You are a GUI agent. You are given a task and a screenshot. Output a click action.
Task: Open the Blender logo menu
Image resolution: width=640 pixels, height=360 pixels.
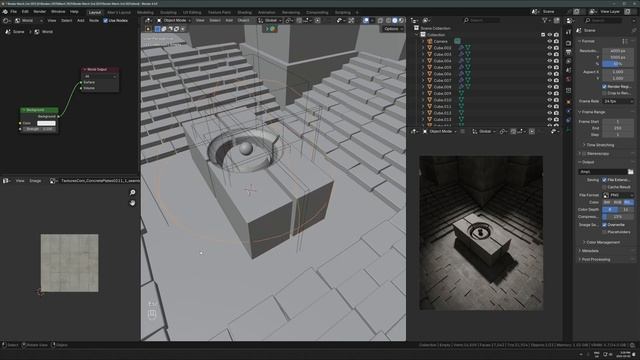point(5,12)
